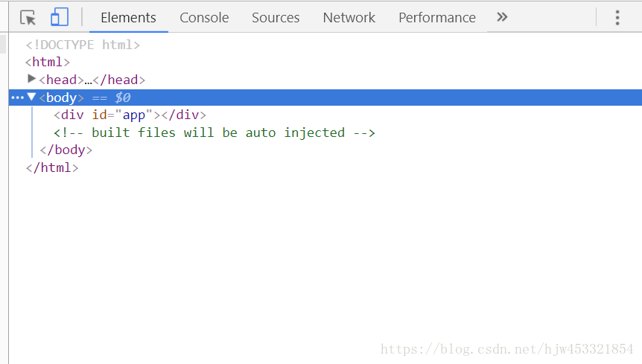This screenshot has width=642, height=364.
Task: Show more tabs via the double chevron
Action: [x=502, y=17]
